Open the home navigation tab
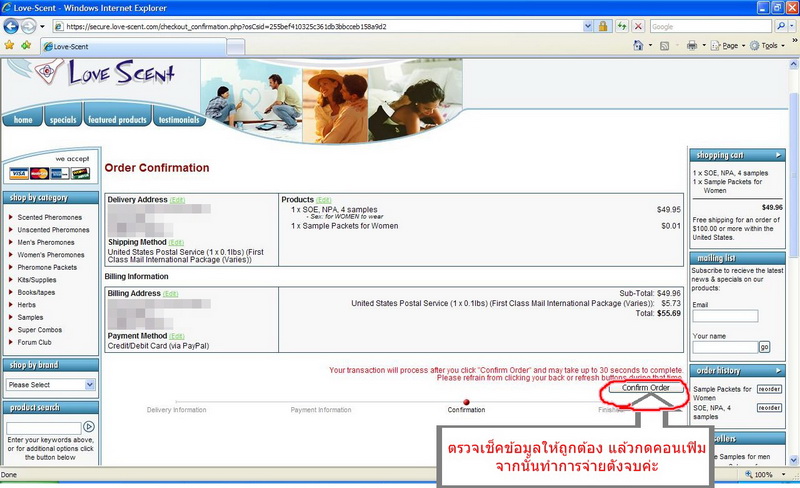 click(23, 119)
